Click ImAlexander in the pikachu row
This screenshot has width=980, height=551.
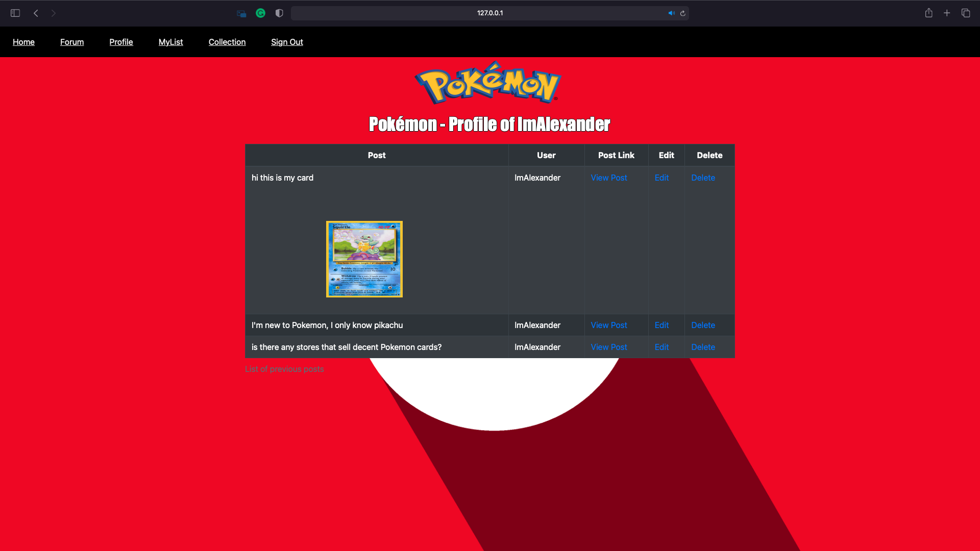pyautogui.click(x=537, y=325)
